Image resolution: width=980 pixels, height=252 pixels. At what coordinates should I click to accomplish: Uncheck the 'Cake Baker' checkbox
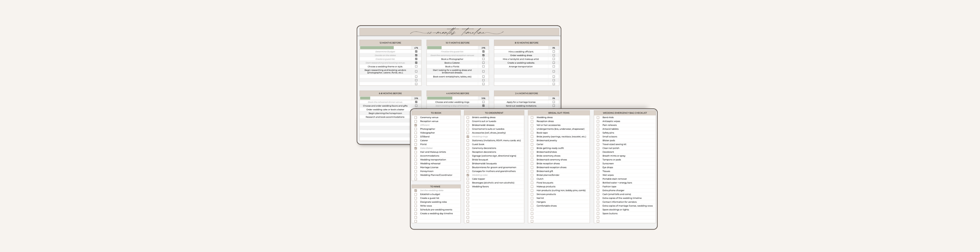click(416, 148)
